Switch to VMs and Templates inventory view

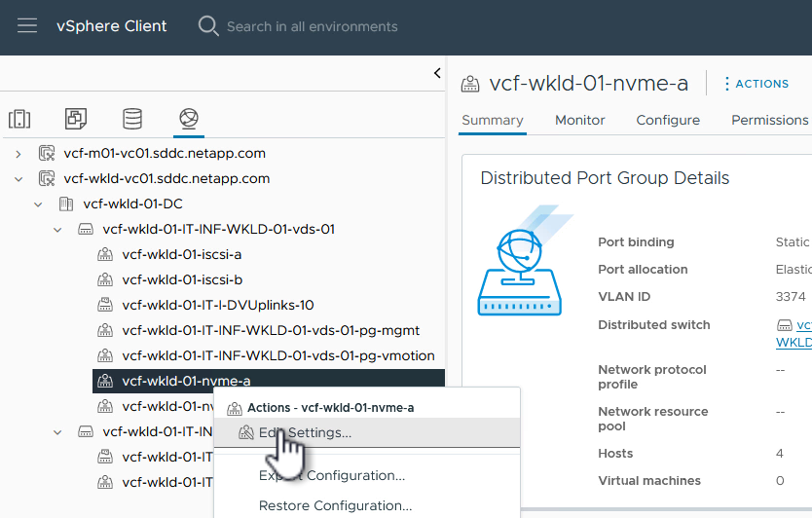click(x=76, y=119)
